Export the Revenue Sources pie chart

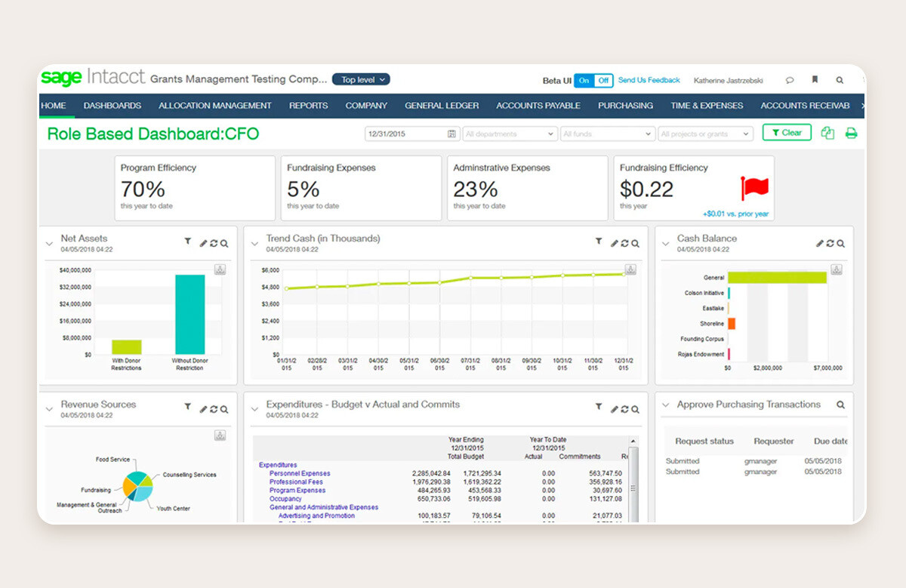tap(220, 436)
